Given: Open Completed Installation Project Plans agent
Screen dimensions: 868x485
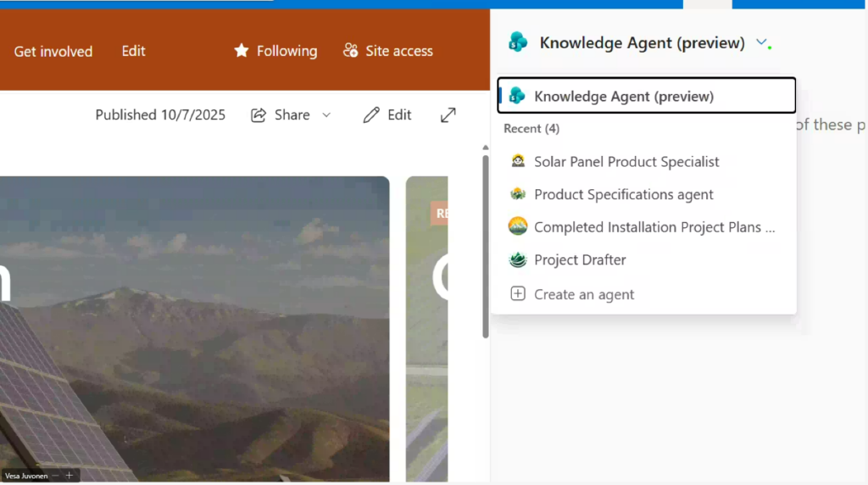Looking at the screenshot, I should (654, 227).
